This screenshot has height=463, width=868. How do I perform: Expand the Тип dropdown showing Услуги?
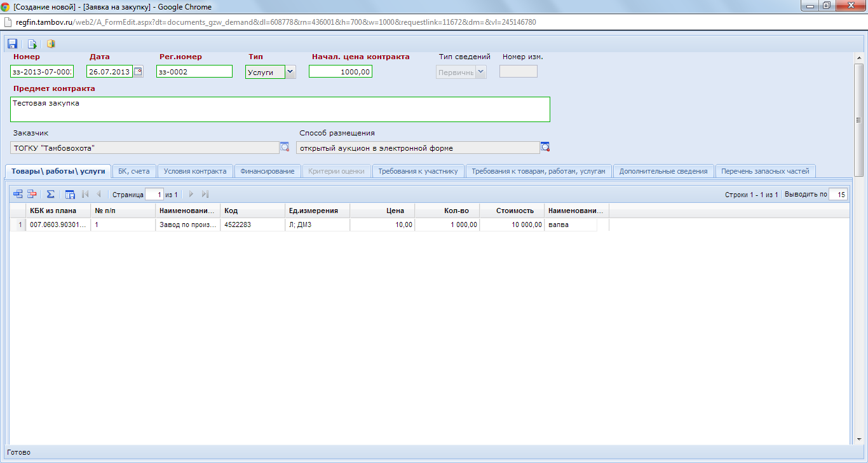tap(290, 72)
